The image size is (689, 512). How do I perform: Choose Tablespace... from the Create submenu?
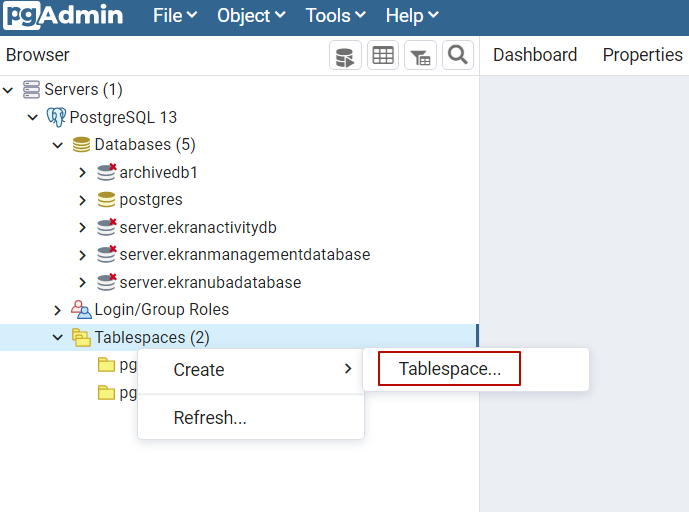(450, 369)
